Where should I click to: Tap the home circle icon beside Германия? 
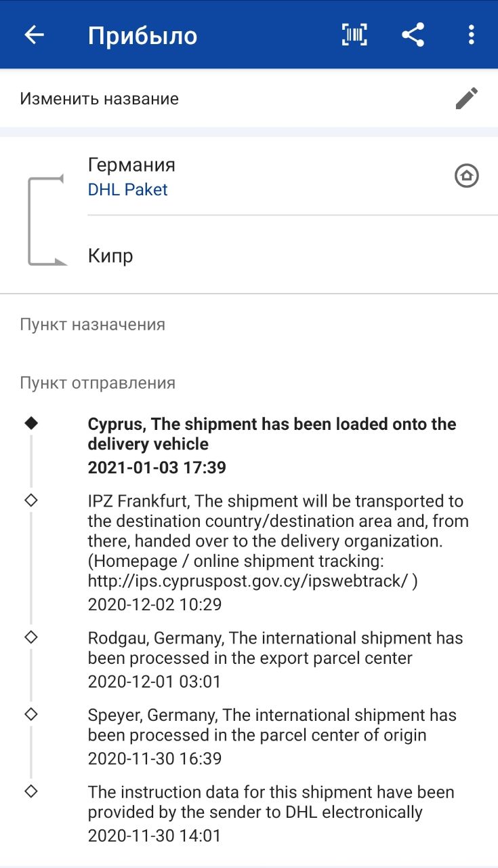click(x=466, y=176)
